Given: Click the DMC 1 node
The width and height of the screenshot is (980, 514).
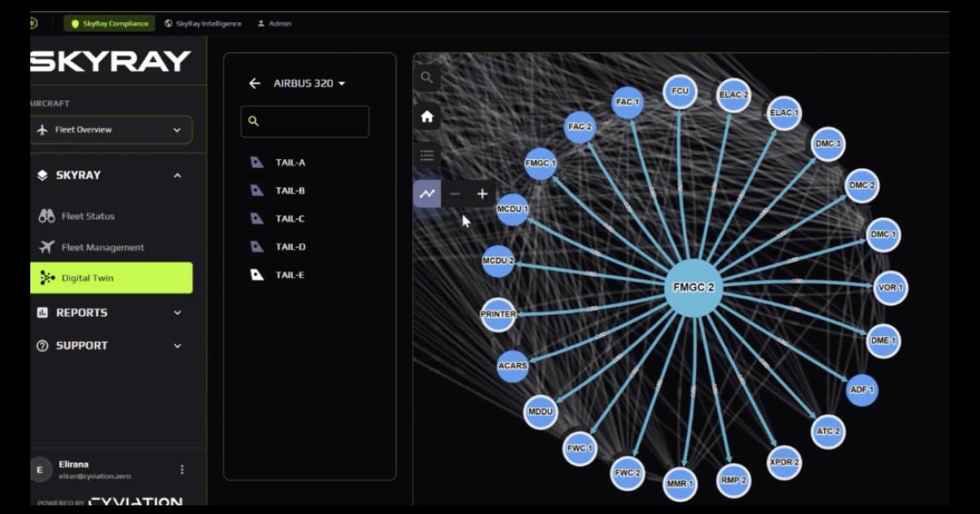Looking at the screenshot, I should [x=884, y=235].
